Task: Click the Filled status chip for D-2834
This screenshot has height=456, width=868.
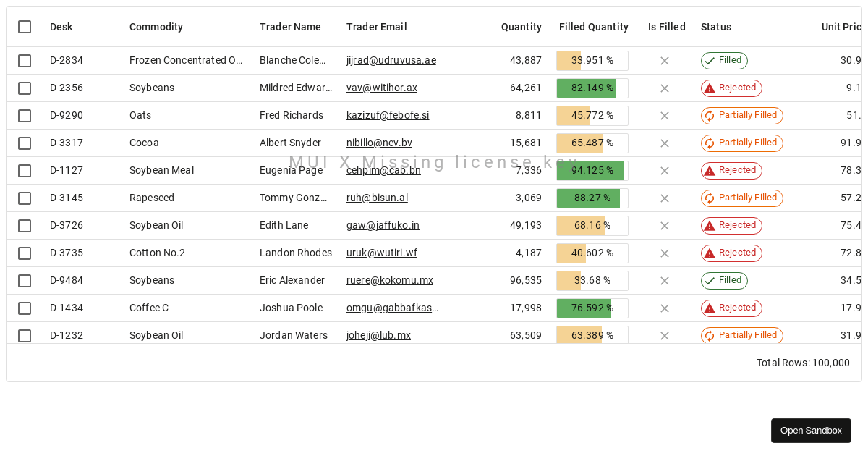Action: coord(724,61)
